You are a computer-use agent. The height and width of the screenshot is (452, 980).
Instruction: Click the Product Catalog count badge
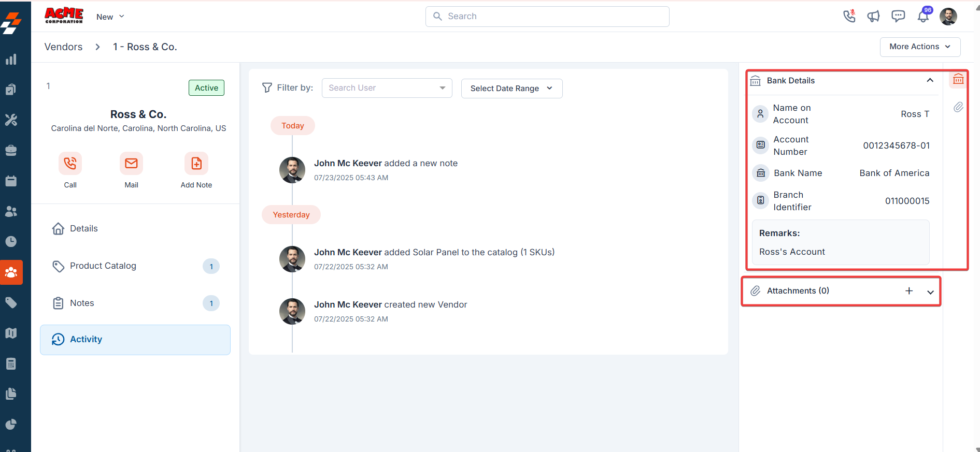pyautogui.click(x=211, y=267)
